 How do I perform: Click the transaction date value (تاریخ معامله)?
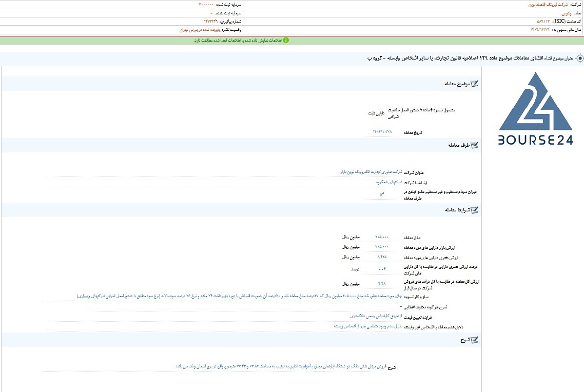tap(382, 132)
